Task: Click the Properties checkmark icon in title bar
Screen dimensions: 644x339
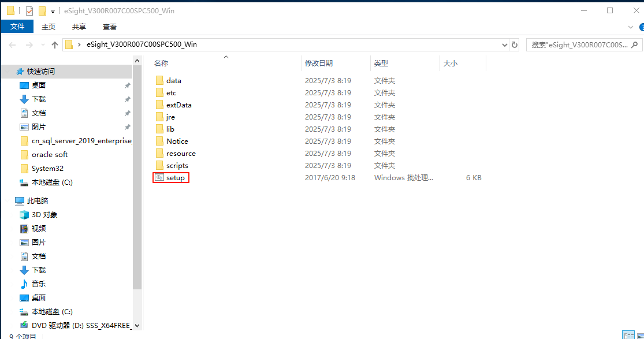Action: click(x=29, y=10)
